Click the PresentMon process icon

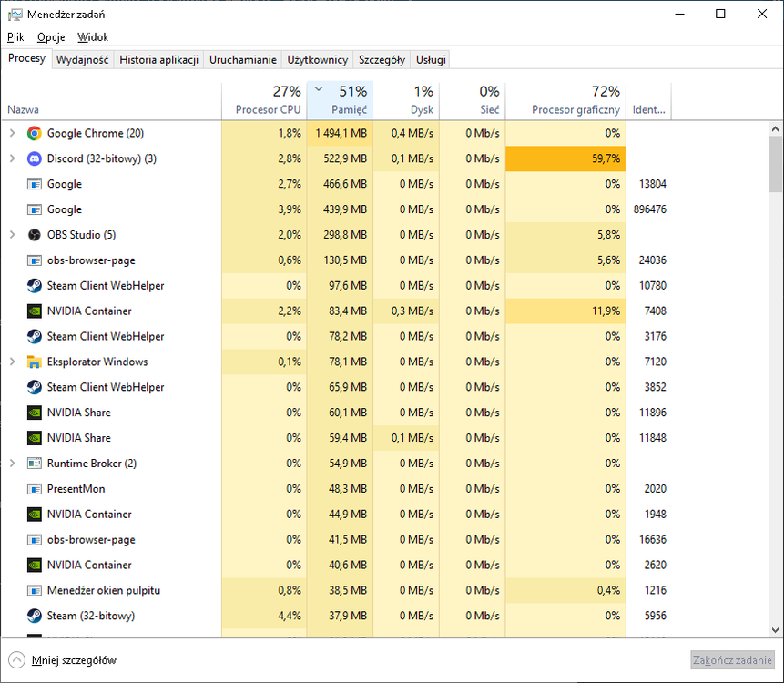coord(34,489)
